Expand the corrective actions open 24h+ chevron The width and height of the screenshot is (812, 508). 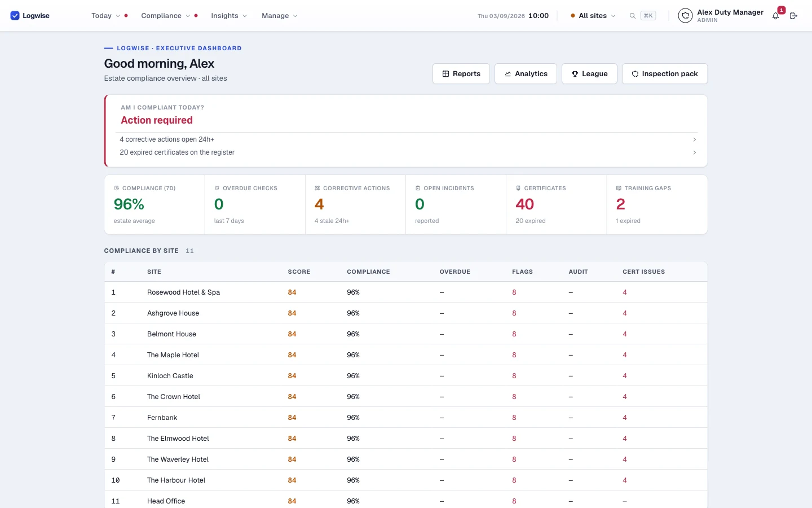tap(694, 139)
